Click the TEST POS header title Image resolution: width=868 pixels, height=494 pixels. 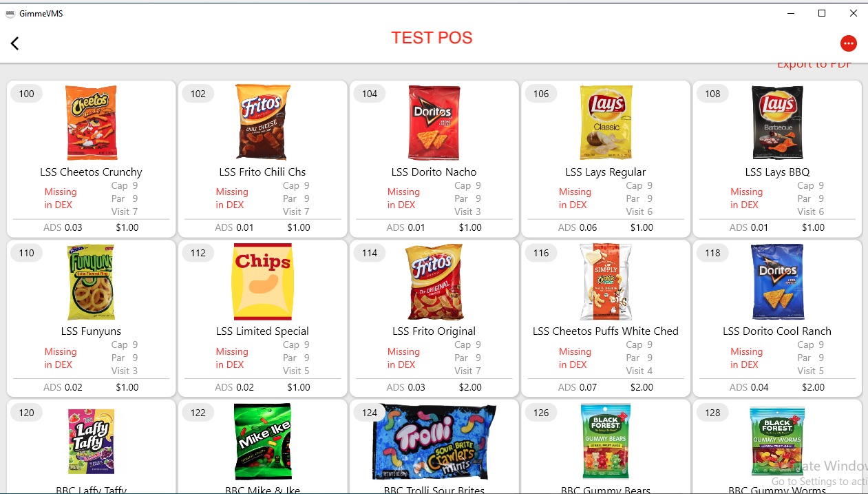(x=432, y=38)
